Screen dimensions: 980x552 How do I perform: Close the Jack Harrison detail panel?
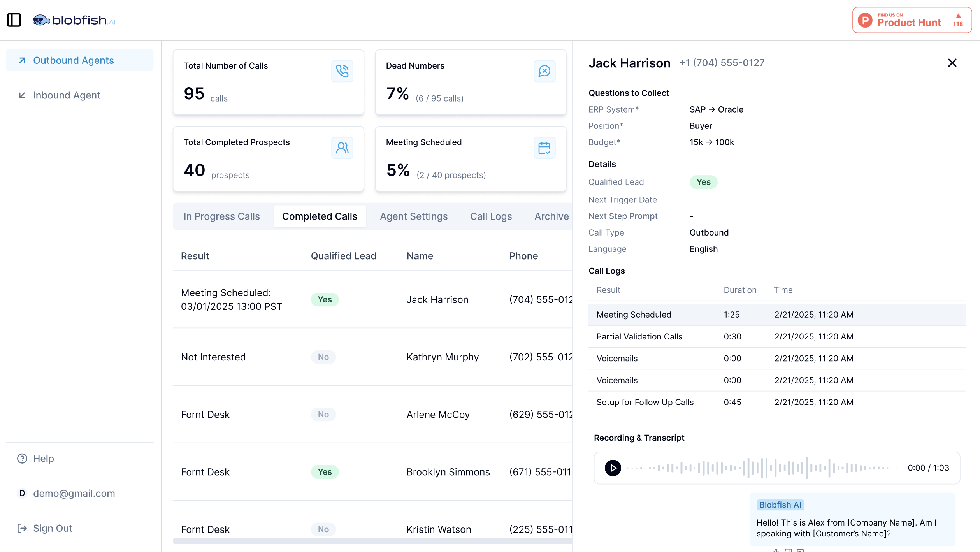point(952,63)
